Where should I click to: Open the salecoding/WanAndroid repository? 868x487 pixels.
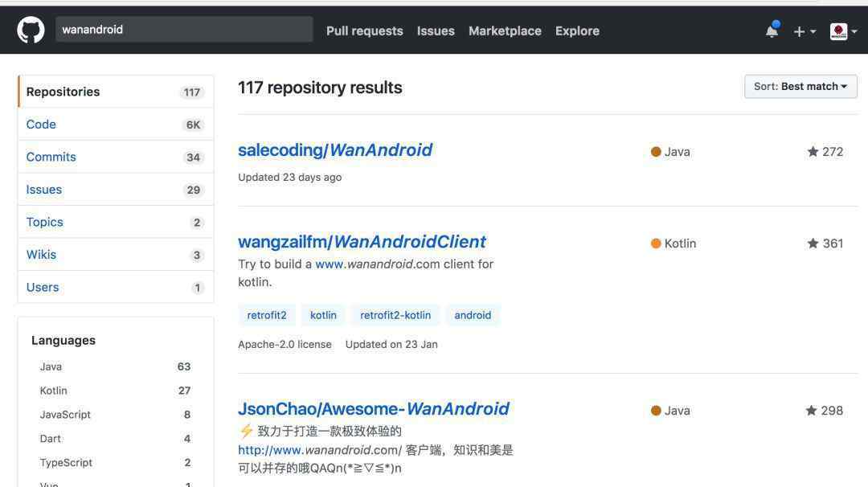335,150
